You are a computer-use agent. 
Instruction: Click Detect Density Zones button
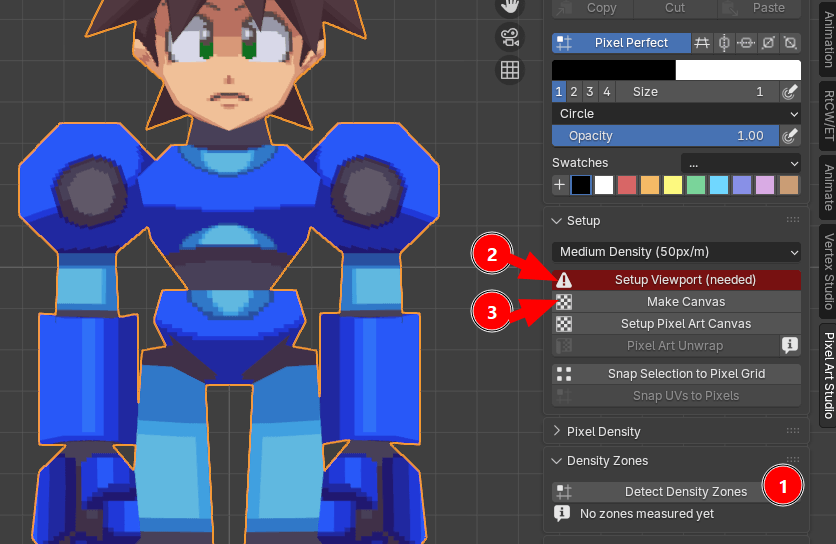click(677, 492)
